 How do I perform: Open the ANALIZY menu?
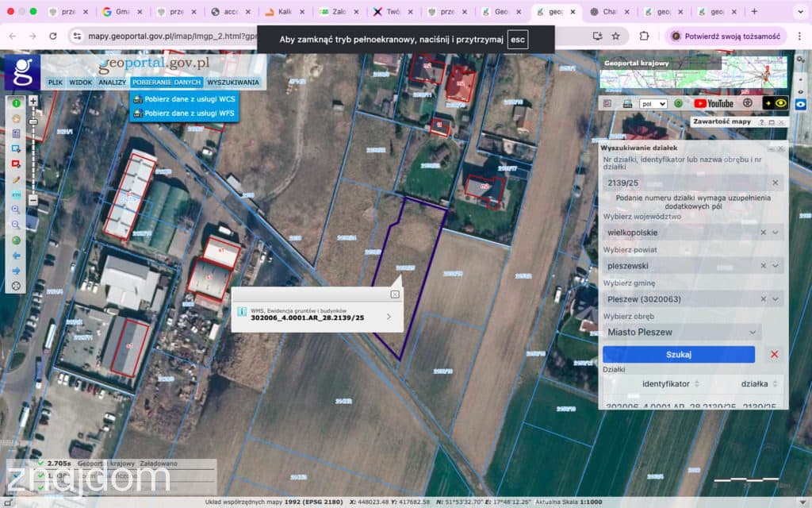click(112, 83)
